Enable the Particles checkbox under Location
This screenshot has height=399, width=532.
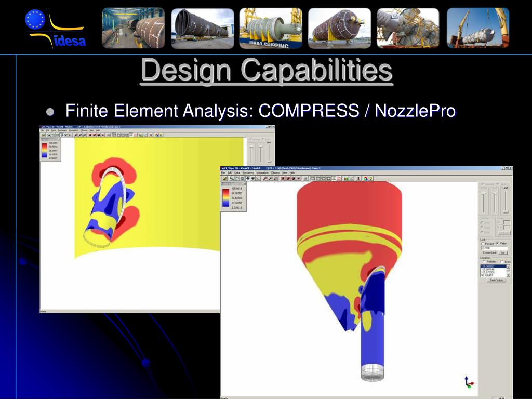(484, 262)
